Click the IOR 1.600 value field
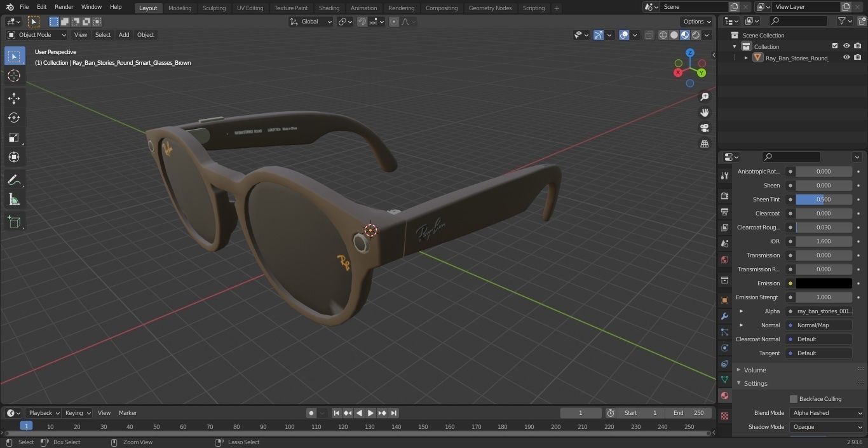The width and height of the screenshot is (868, 448). 824,241
